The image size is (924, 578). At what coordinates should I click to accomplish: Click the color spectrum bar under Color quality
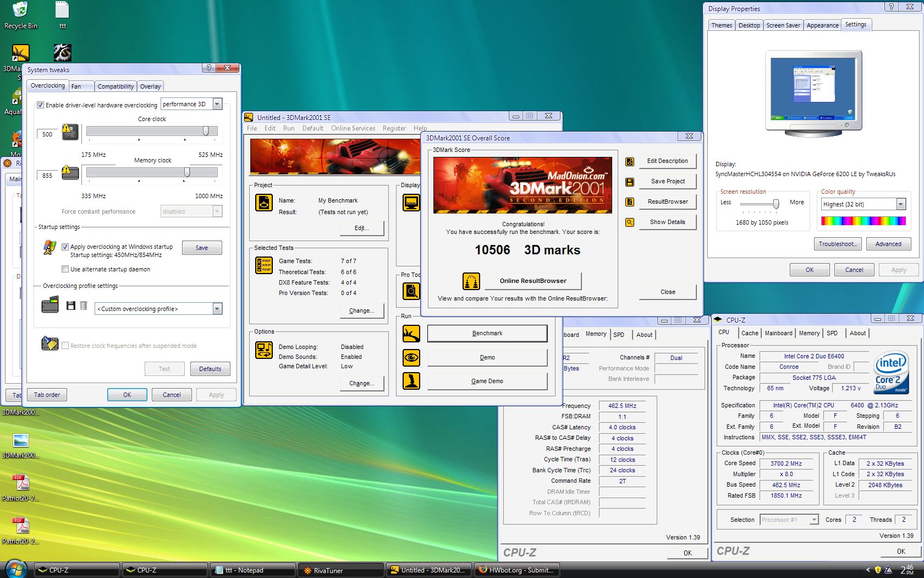tap(863, 221)
